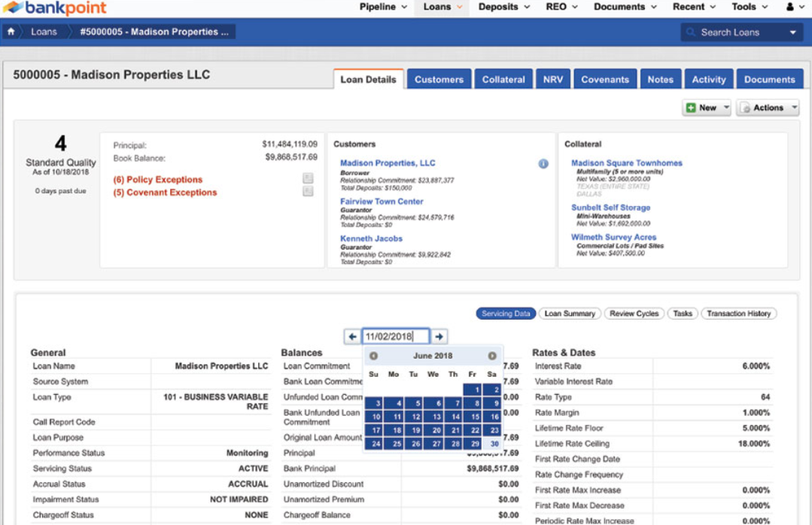Click the user profile icon
The width and height of the screenshot is (812, 525).
[x=789, y=7]
